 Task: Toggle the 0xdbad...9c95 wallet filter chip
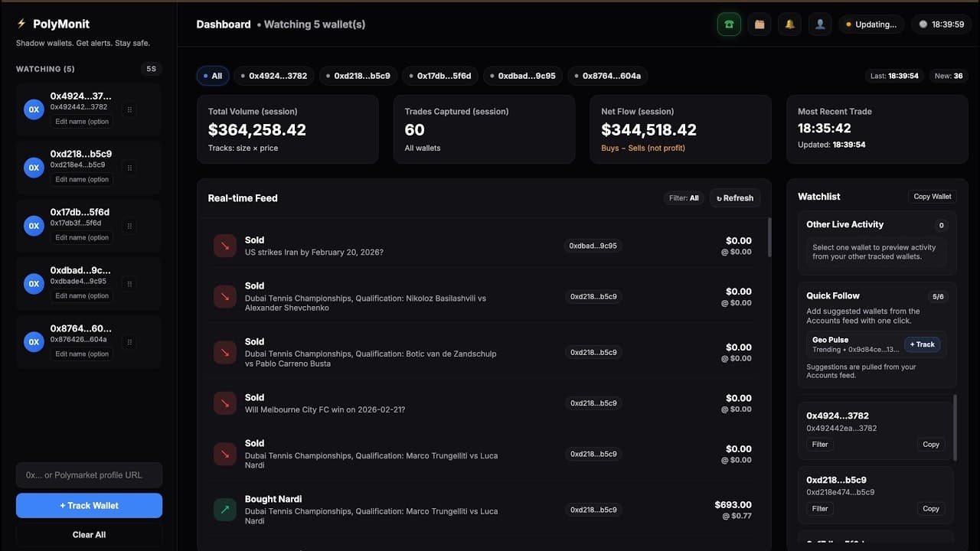(523, 76)
